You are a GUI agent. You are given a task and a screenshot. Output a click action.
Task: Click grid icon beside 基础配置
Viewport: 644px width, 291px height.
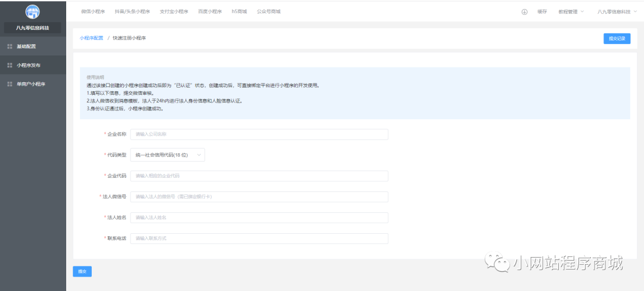click(10, 47)
